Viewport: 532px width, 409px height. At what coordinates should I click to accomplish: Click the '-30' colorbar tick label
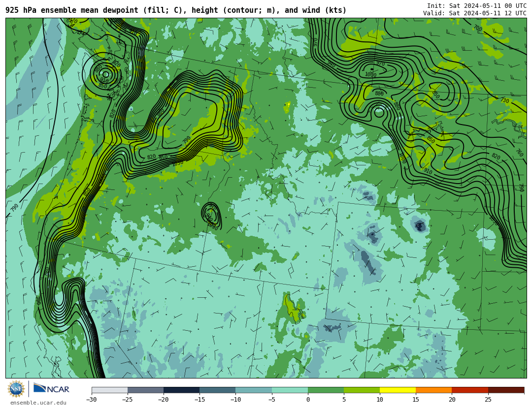[91, 400]
